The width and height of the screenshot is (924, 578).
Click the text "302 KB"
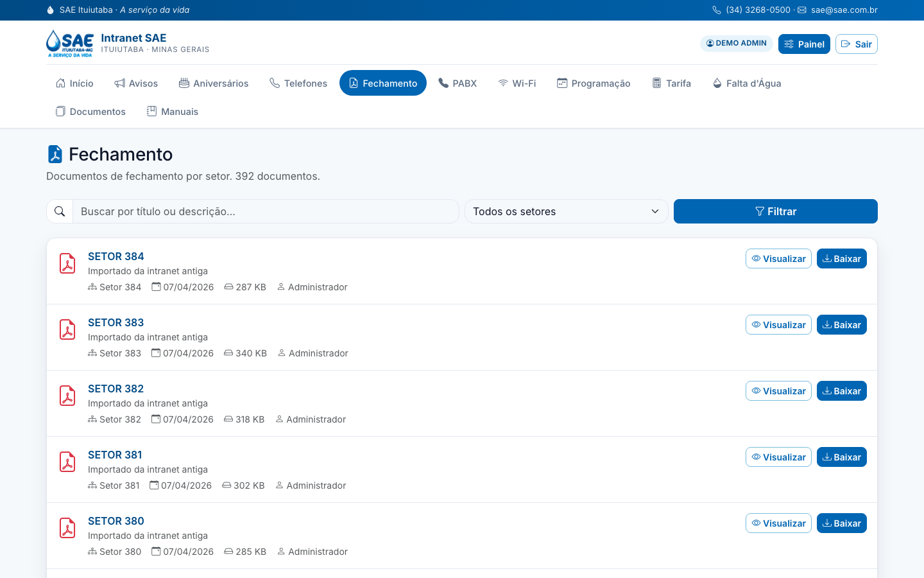point(249,486)
